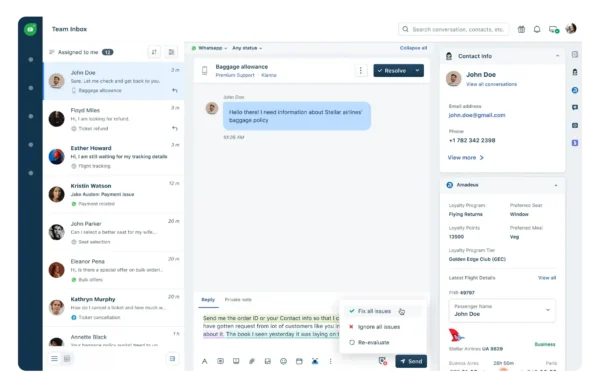Switch to grid view at bottom left
This screenshot has width=600, height=388.
coord(67,359)
